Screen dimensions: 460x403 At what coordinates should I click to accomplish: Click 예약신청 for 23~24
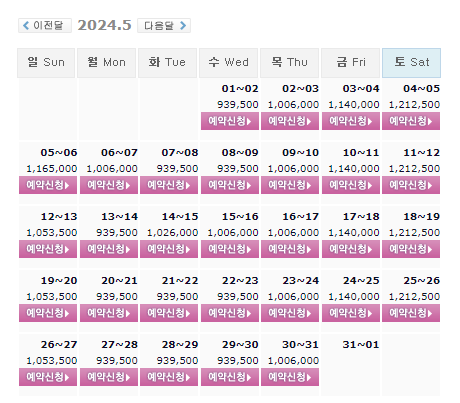(290, 313)
